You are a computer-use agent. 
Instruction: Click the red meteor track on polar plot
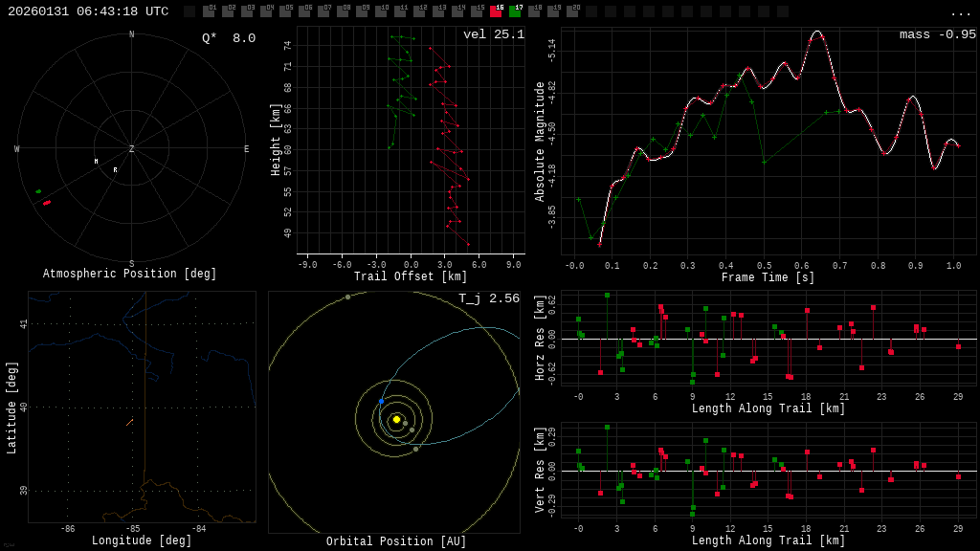(47, 203)
